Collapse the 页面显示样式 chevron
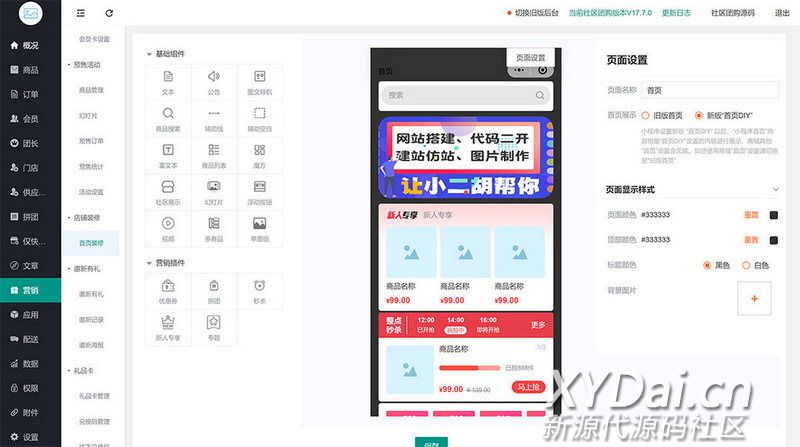 click(x=776, y=189)
